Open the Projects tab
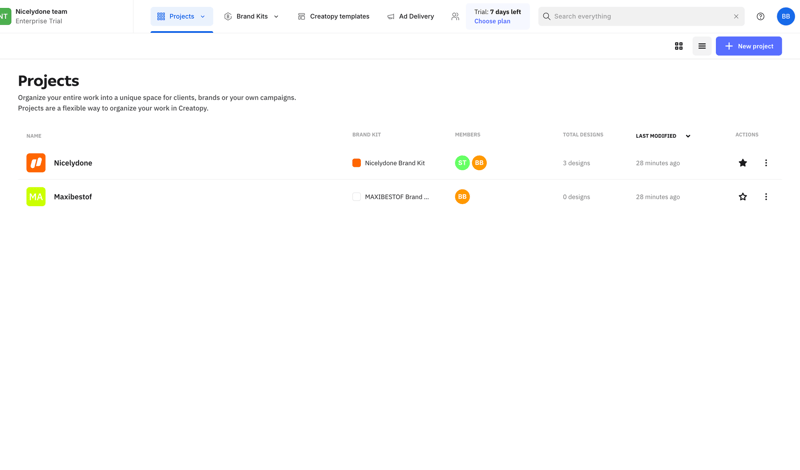Image resolution: width=800 pixels, height=470 pixels. (182, 16)
